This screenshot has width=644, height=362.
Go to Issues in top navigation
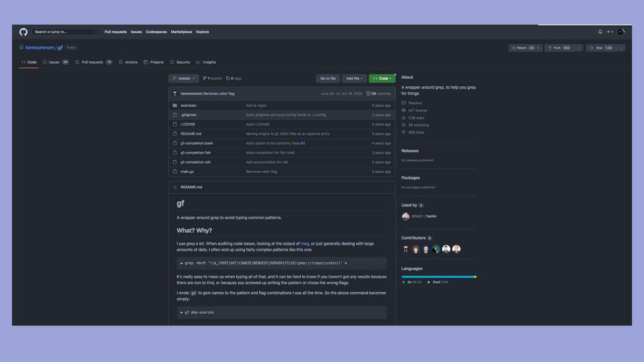(136, 32)
